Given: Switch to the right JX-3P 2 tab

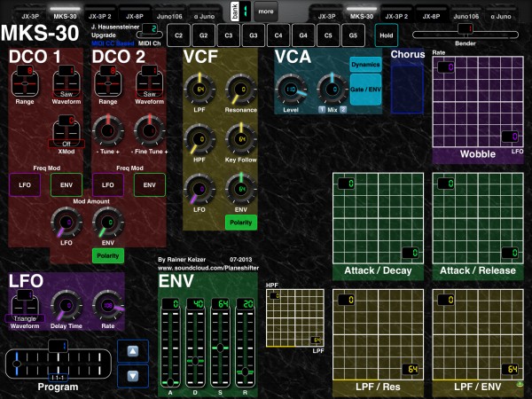Looking at the screenshot, I should click(x=396, y=16).
